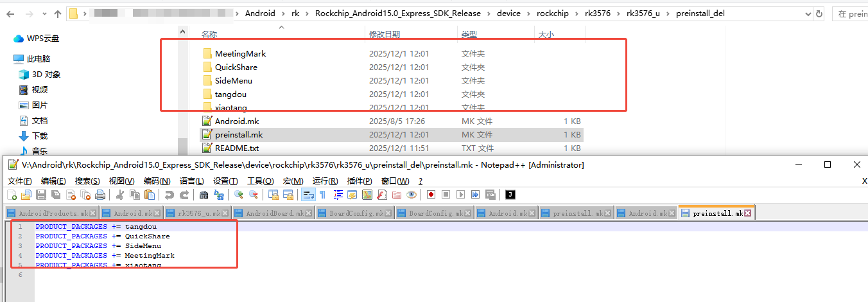The image size is (868, 302).
Task: Play back the recorded macro
Action: coord(460,195)
